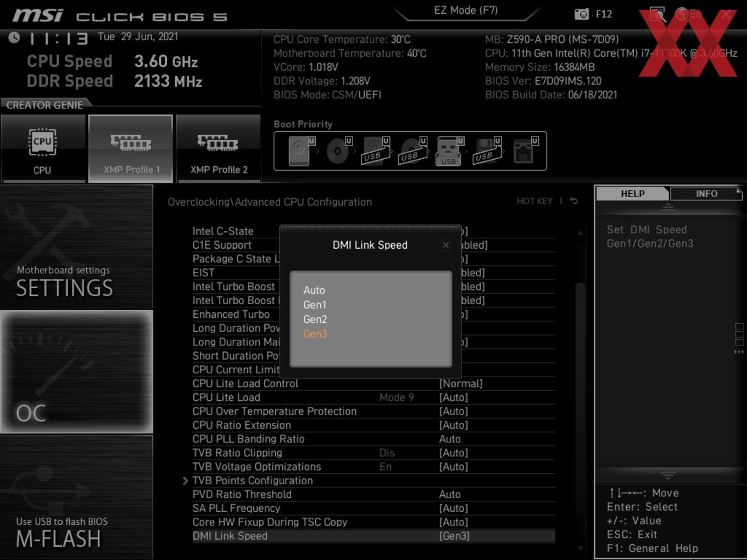Viewport: 747px width, 560px height.
Task: Click the F12 screenshot camera icon
Action: point(581,14)
